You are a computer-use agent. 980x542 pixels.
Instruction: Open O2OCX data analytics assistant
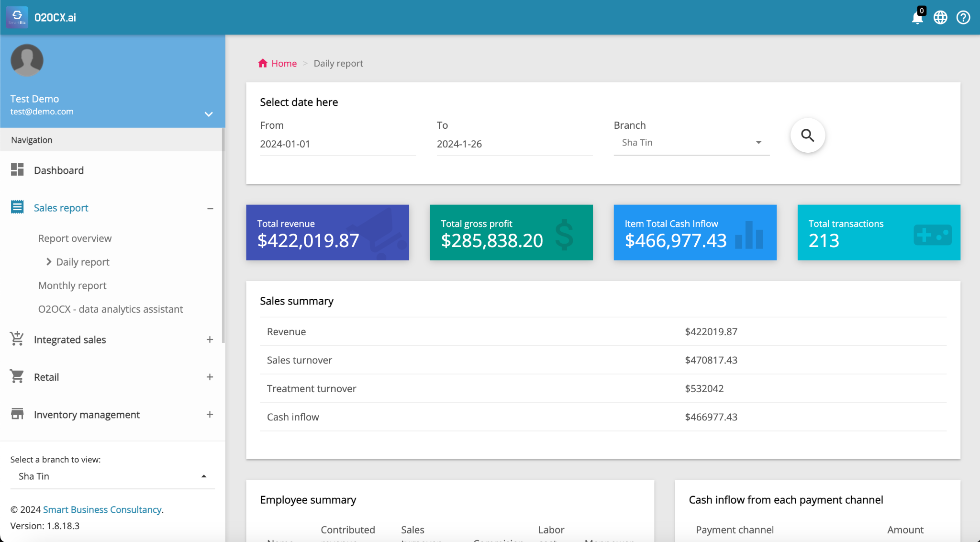click(x=111, y=309)
